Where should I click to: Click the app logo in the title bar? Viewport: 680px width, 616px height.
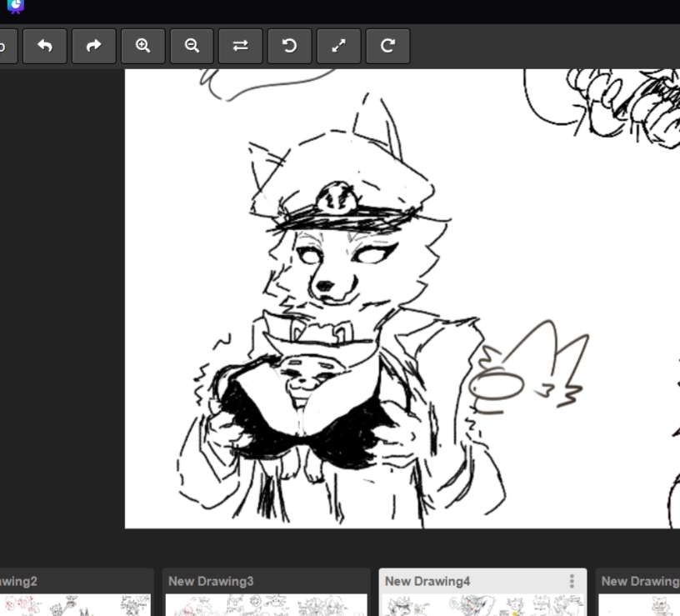click(x=14, y=7)
